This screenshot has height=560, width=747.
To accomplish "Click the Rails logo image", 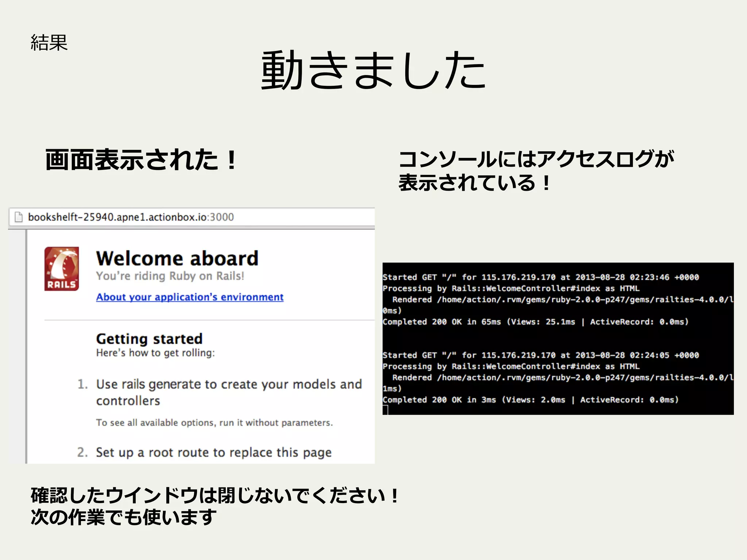I will click(62, 269).
